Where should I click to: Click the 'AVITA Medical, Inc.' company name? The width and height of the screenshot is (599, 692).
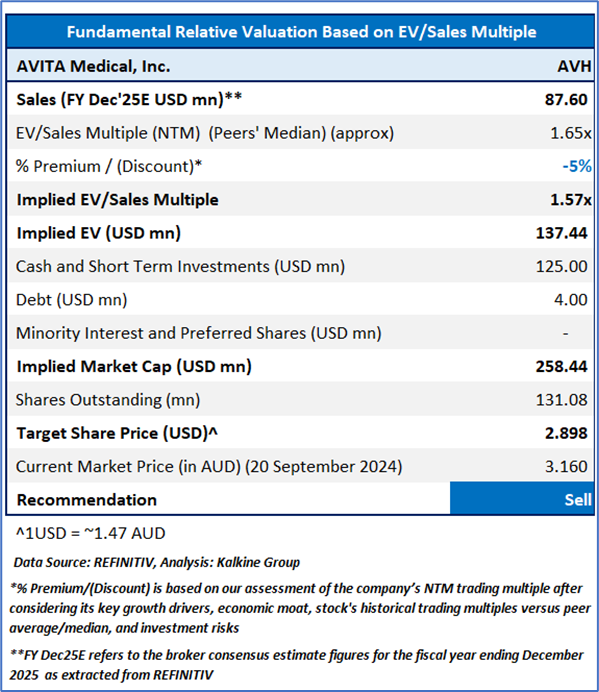tap(93, 66)
